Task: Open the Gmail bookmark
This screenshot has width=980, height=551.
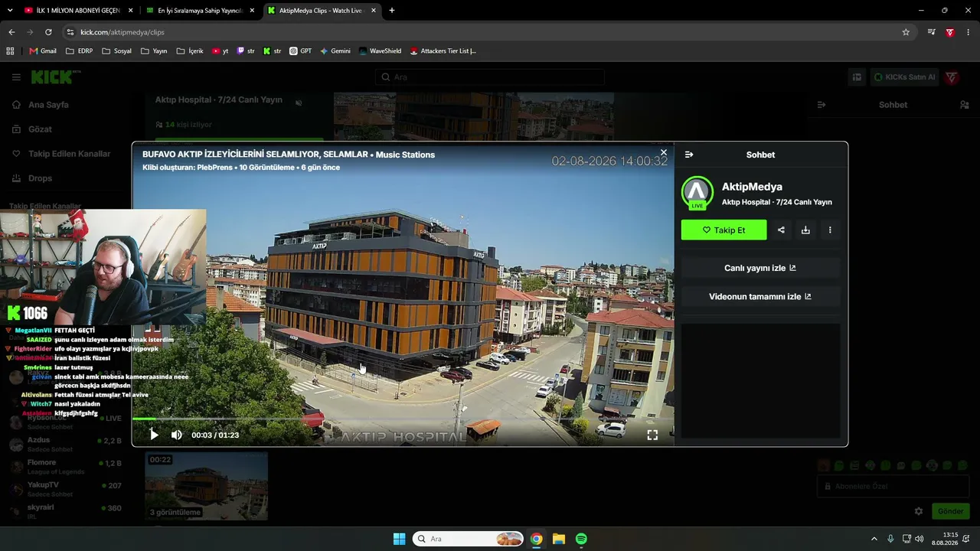Action: pyautogui.click(x=43, y=51)
